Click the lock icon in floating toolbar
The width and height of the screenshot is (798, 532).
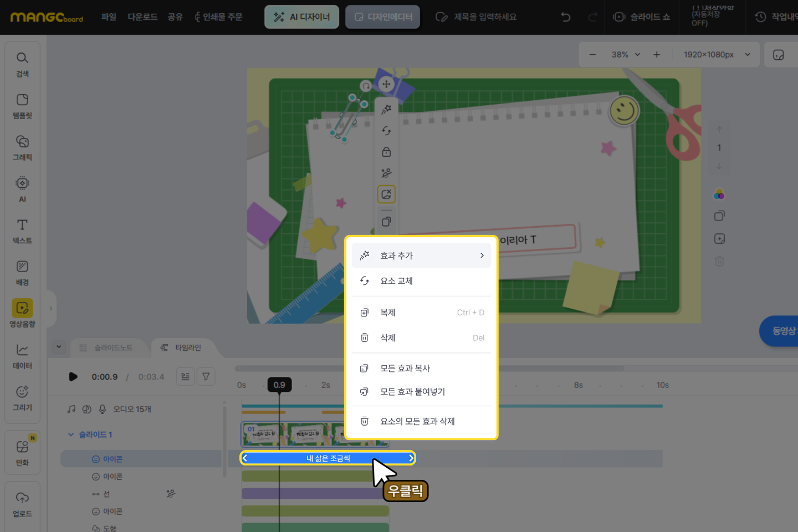(386, 152)
